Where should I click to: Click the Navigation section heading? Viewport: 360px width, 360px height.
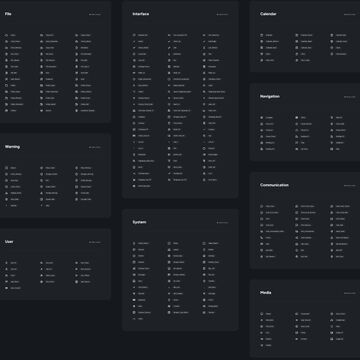[x=270, y=96]
